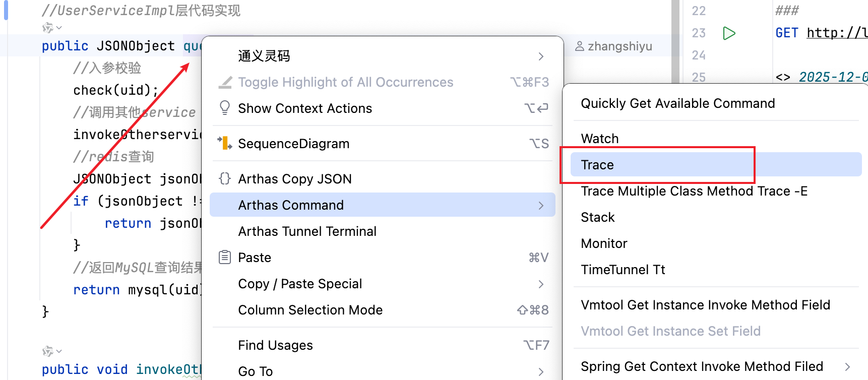Click the Paste clipboard icon
This screenshot has width=868, height=380.
(x=225, y=258)
